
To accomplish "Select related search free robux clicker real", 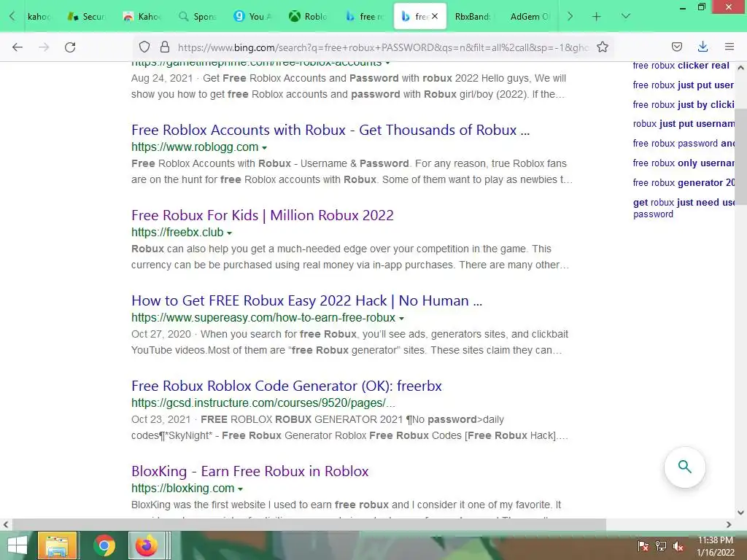I will coord(681,66).
